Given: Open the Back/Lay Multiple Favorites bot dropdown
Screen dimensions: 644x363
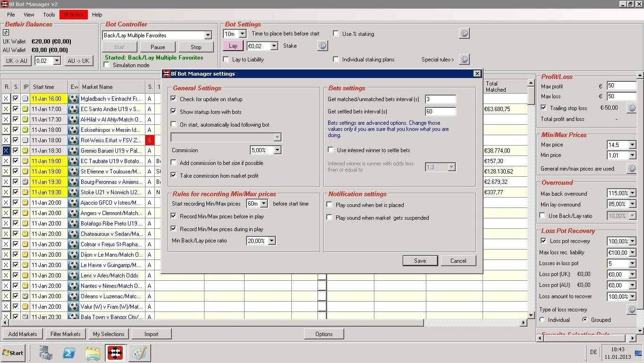Looking at the screenshot, I should [x=208, y=35].
